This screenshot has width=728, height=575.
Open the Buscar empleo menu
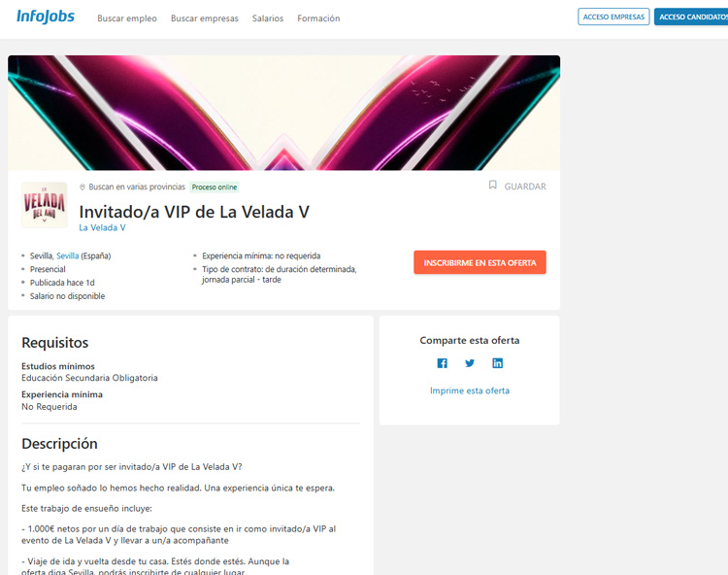coord(127,18)
